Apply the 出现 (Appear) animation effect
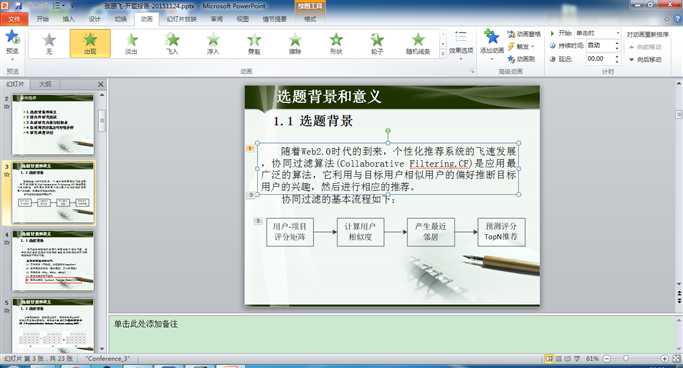Viewport: 683px width, 368px height. [x=90, y=43]
